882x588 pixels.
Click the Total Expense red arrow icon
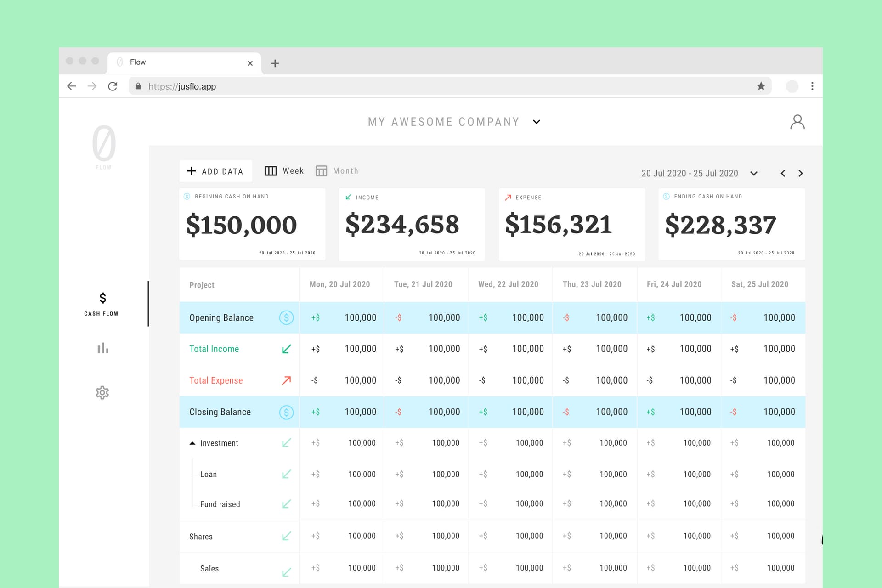point(286,380)
